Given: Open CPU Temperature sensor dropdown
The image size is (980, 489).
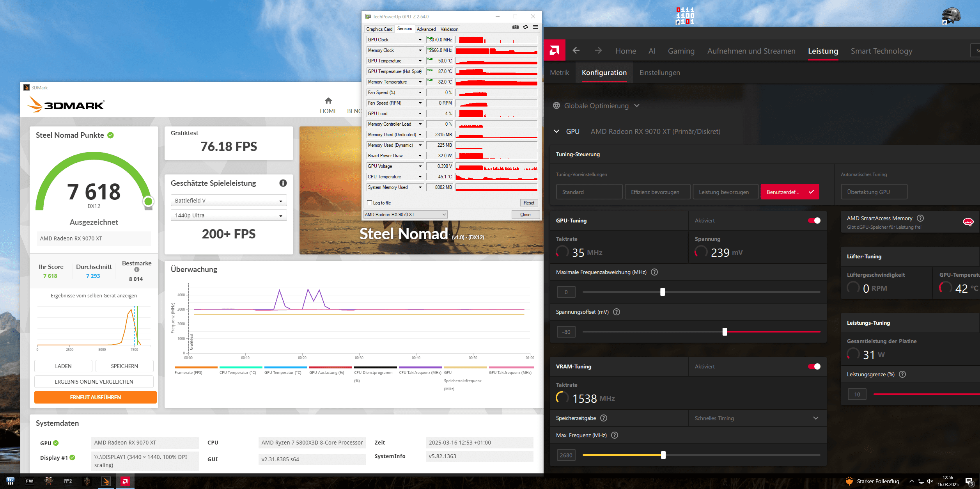Looking at the screenshot, I should (420, 177).
